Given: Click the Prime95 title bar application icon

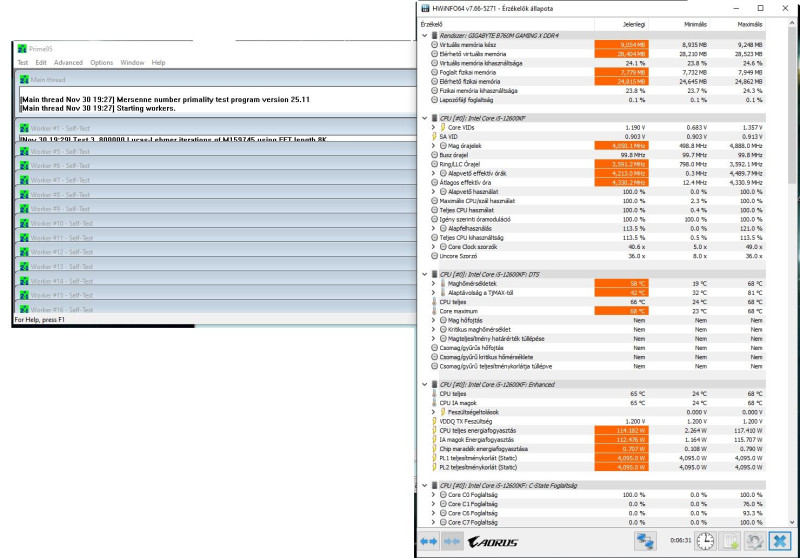Looking at the screenshot, I should (22, 49).
